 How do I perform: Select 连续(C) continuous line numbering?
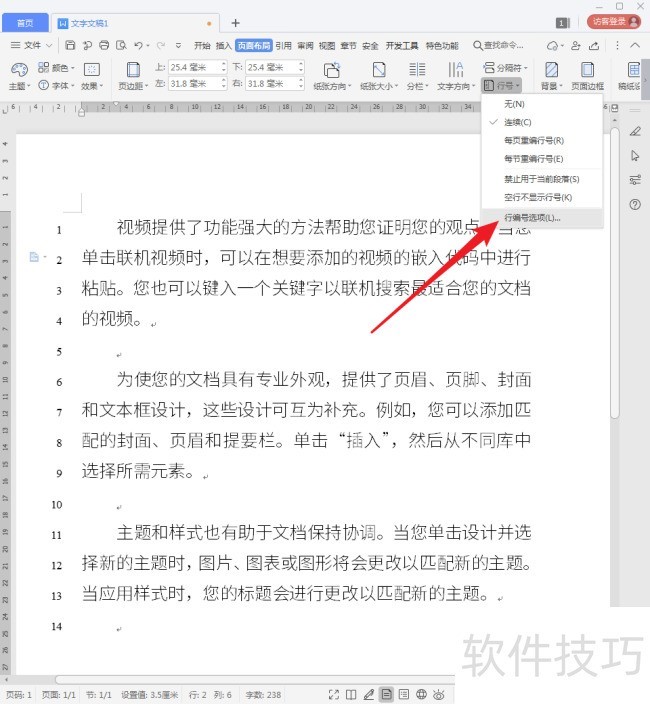[x=542, y=122]
